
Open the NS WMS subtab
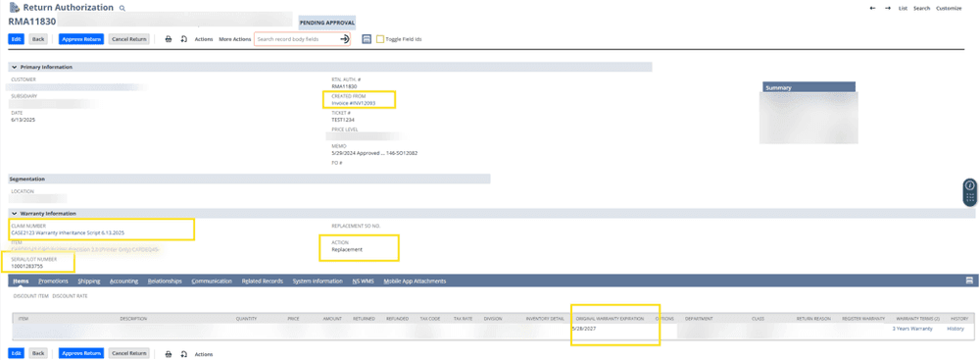click(364, 282)
